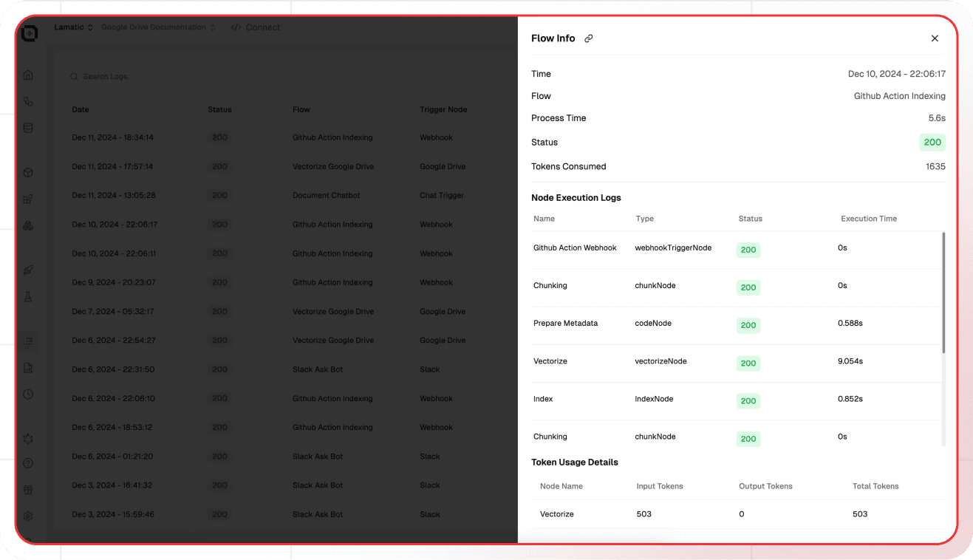
Task: Open the database icon in the sidebar
Action: 28,128
